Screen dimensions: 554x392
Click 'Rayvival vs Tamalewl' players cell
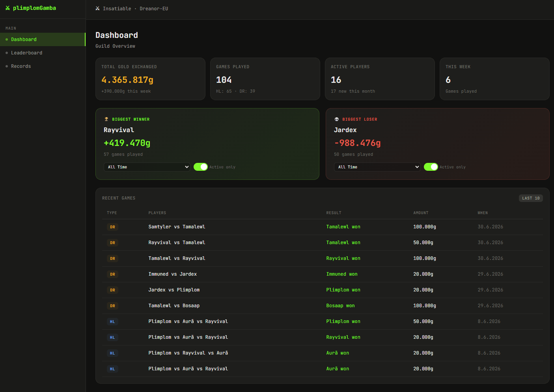(x=177, y=243)
